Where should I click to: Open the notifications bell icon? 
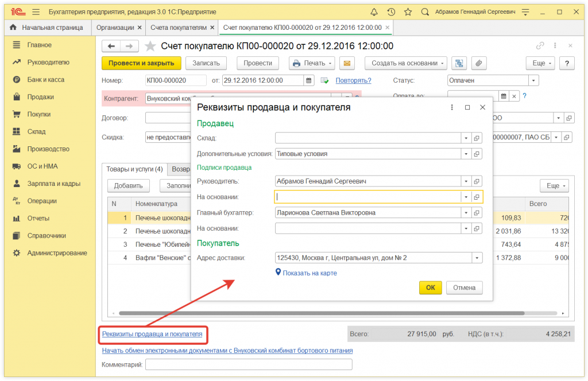click(374, 11)
